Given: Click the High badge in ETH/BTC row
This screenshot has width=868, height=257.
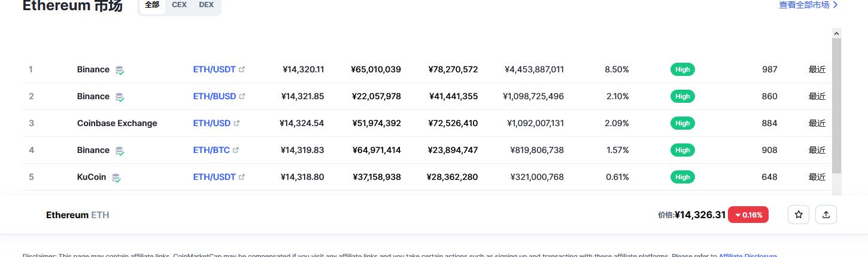Looking at the screenshot, I should pos(682,150).
